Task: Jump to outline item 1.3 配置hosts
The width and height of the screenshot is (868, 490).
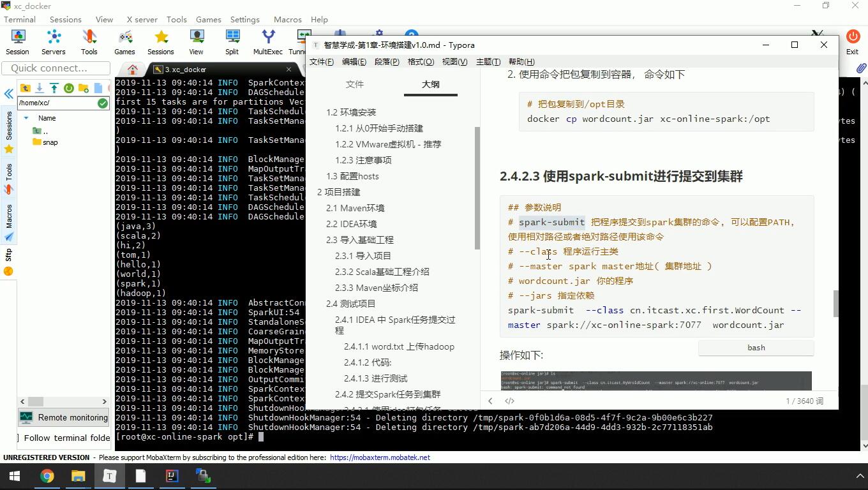Action: point(352,176)
